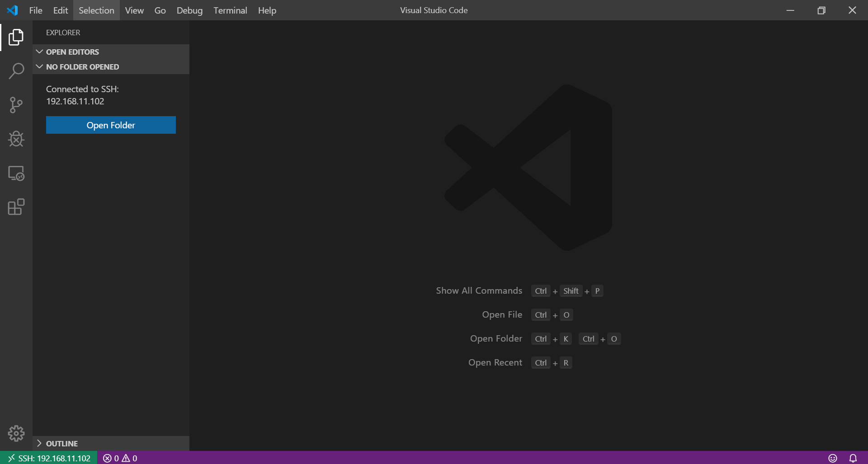Viewport: 868px width, 464px height.
Task: Open the Manage settings gear icon
Action: pos(16,433)
